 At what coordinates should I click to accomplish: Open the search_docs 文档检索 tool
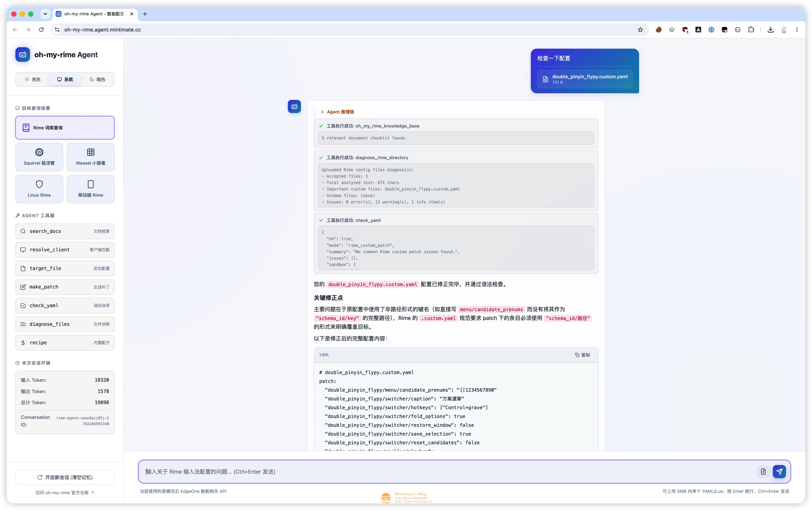[65, 231]
